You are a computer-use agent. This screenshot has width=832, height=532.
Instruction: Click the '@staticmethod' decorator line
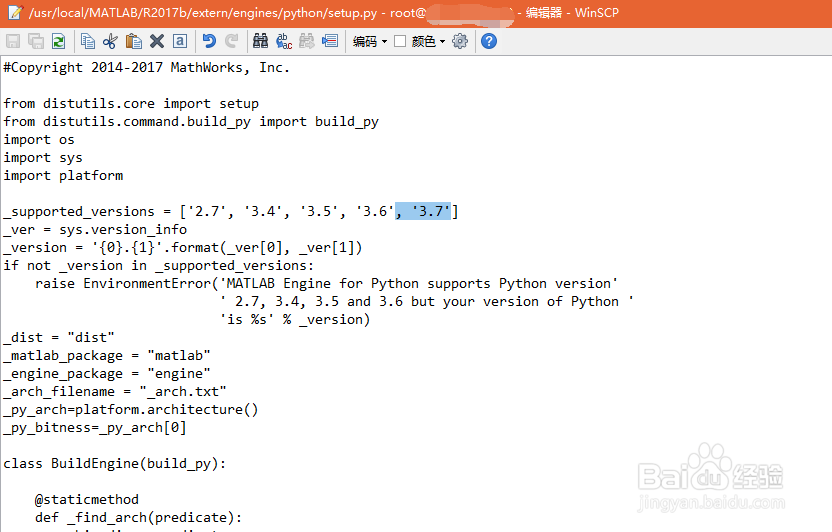point(87,500)
